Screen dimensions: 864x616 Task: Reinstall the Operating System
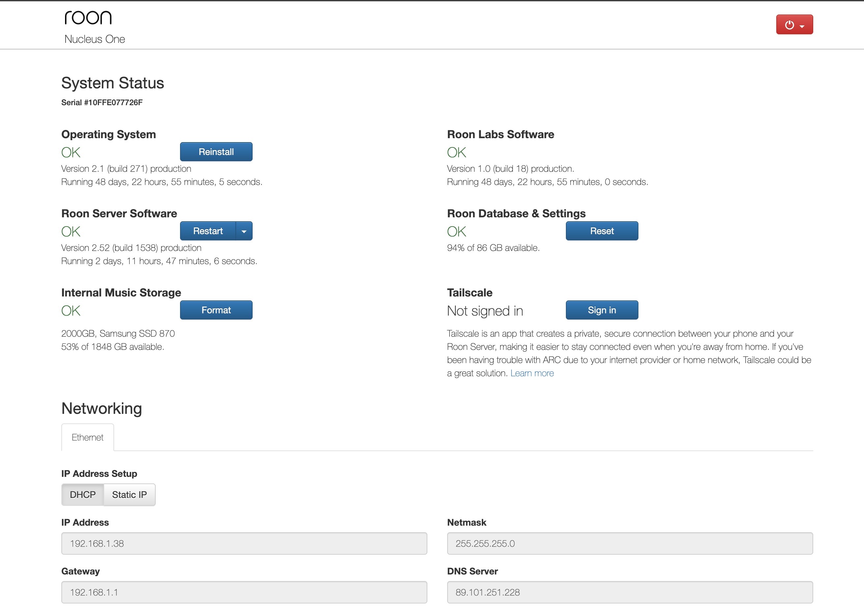coord(216,152)
